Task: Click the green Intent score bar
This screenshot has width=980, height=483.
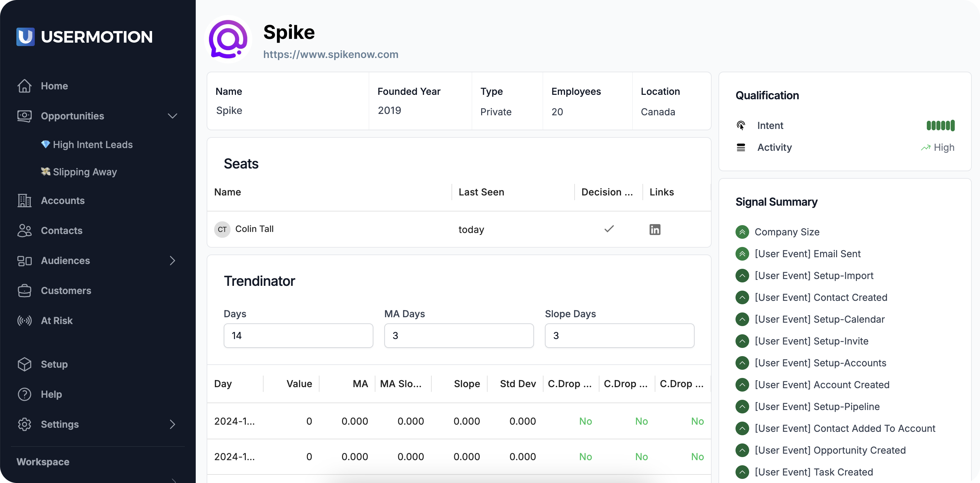Action: coord(940,125)
